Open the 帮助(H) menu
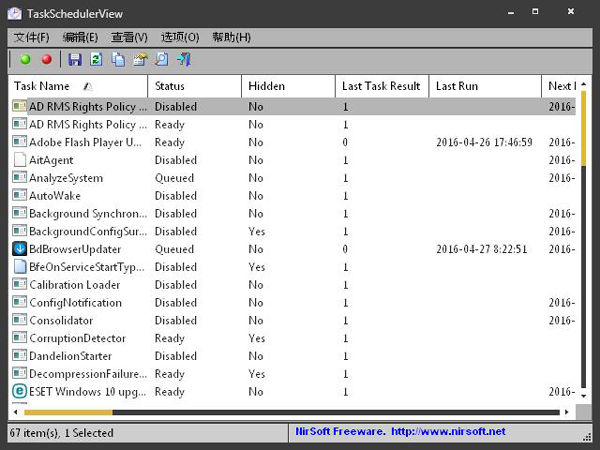600x450 pixels. [x=232, y=38]
